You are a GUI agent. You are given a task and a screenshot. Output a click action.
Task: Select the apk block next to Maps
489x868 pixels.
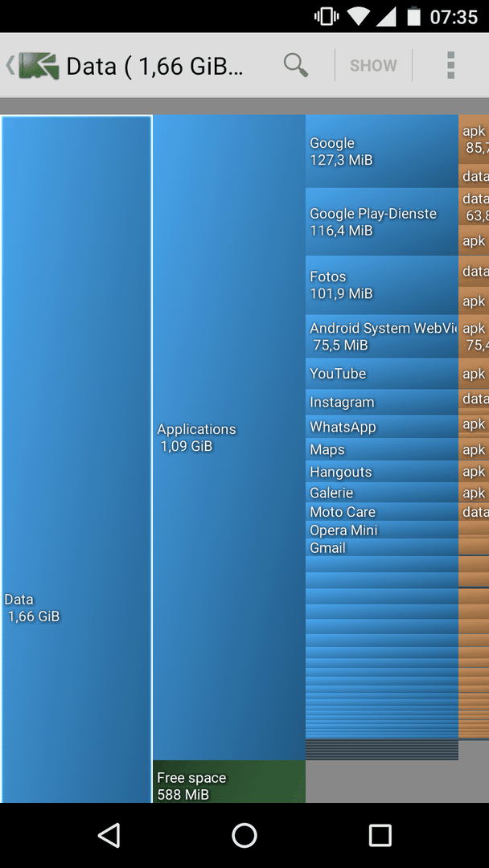click(474, 449)
